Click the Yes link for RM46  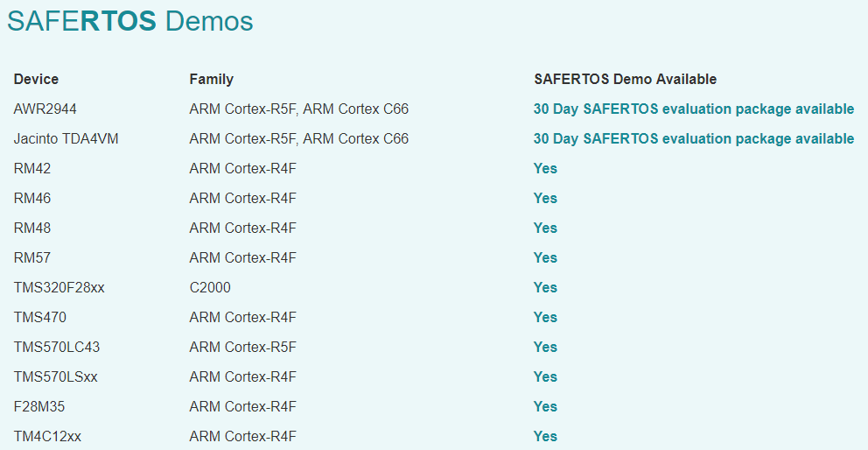click(545, 199)
